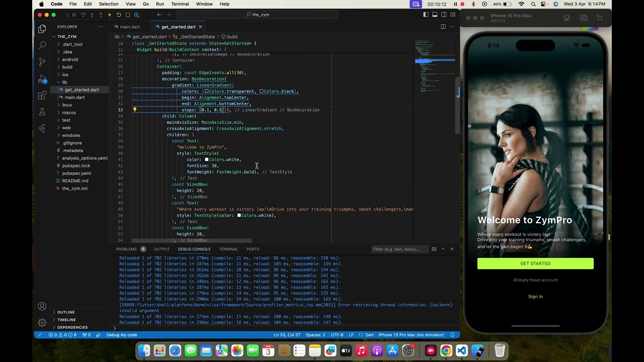644x362 pixels.
Task: Open the Source Control view
Action: pyautogui.click(x=42, y=62)
